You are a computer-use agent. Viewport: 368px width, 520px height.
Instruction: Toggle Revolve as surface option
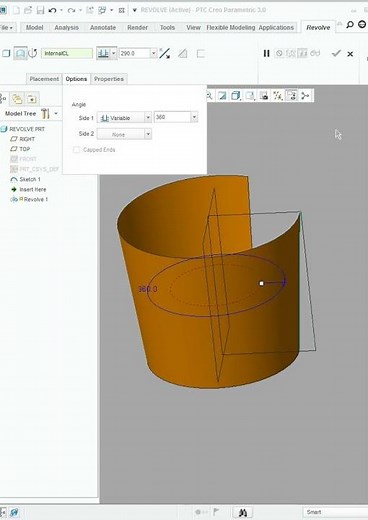[x=20, y=53]
